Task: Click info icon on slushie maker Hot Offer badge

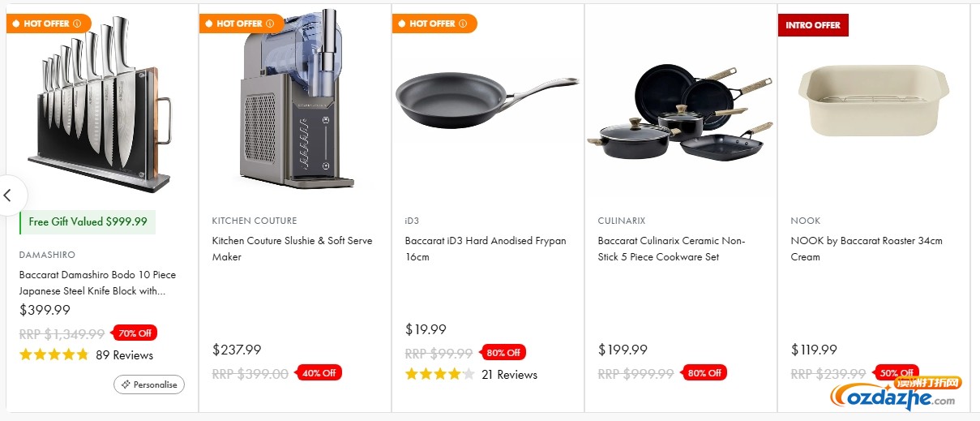Action: (x=270, y=24)
